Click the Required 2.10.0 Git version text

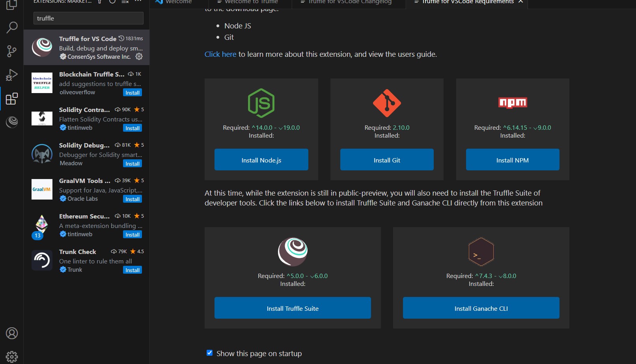click(387, 127)
